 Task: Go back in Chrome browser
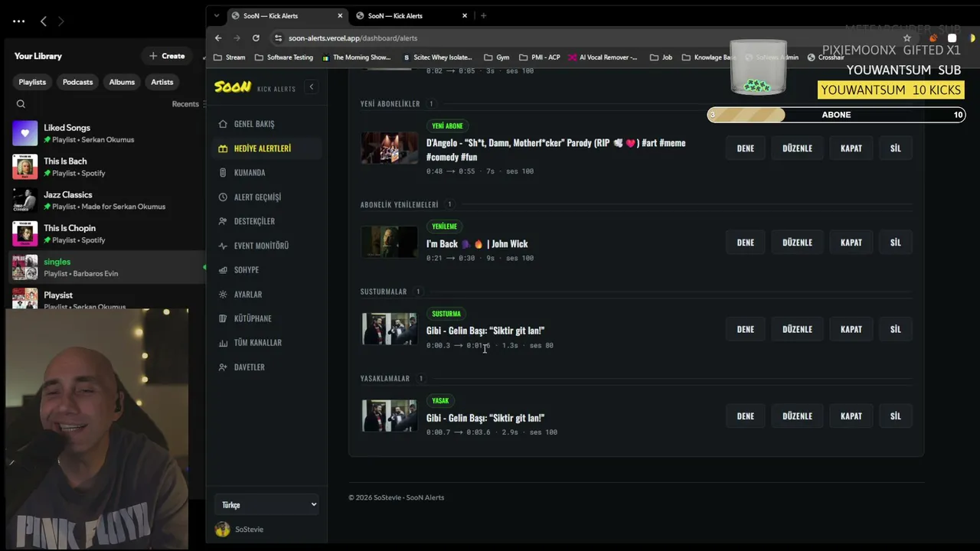point(218,38)
